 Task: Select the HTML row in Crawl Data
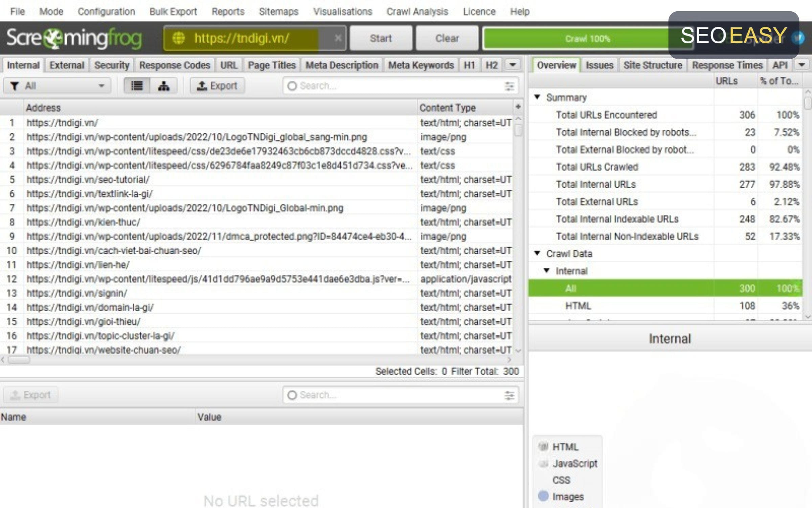click(x=665, y=306)
